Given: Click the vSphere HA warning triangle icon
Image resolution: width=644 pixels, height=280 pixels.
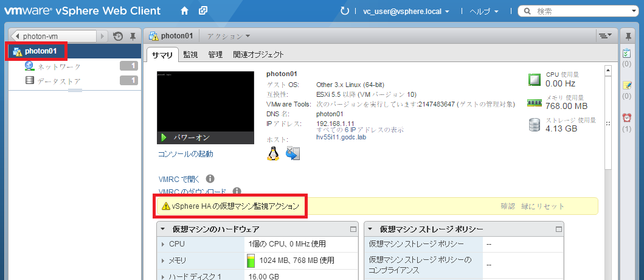Looking at the screenshot, I should 165,206.
